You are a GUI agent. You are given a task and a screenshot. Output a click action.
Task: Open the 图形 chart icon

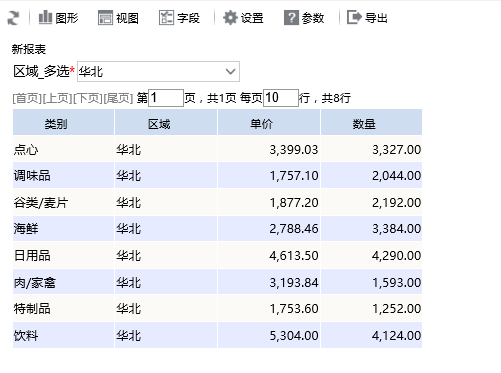45,17
